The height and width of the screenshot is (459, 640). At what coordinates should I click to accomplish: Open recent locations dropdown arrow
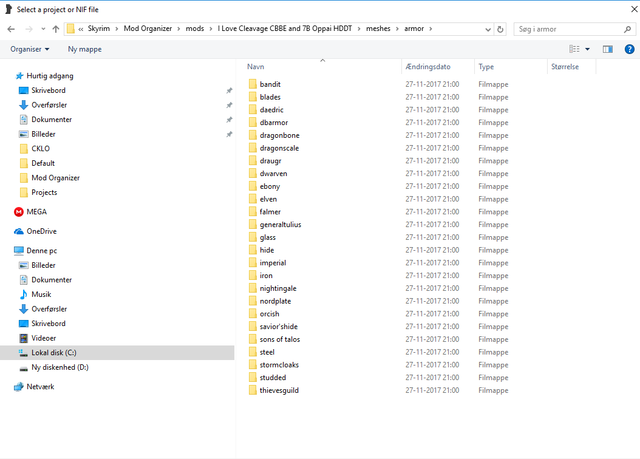coord(43,29)
